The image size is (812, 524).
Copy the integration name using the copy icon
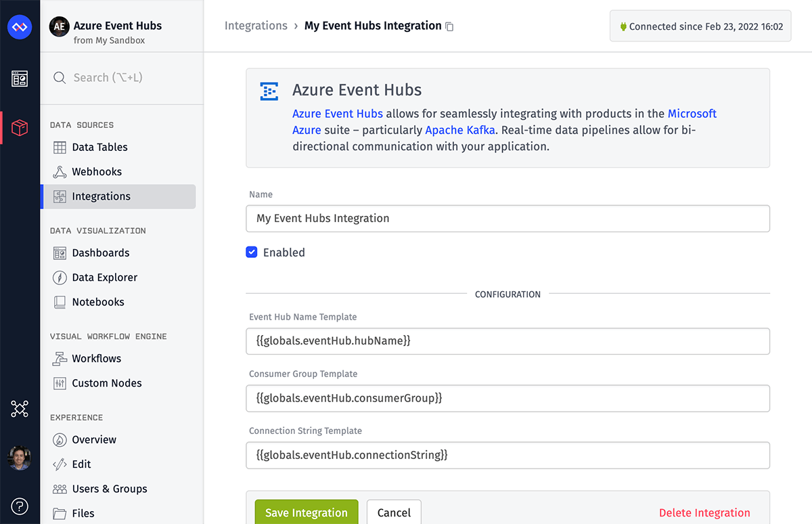click(x=449, y=26)
